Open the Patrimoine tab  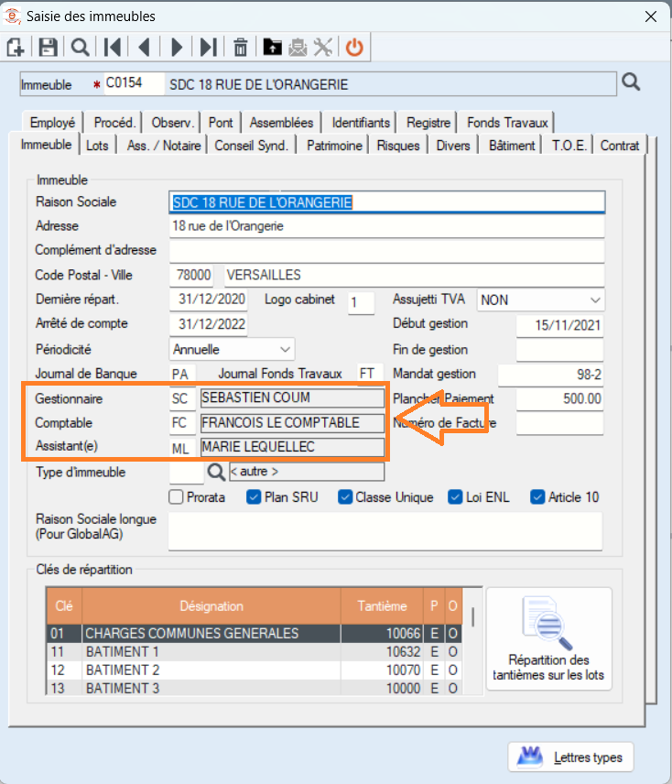(334, 146)
